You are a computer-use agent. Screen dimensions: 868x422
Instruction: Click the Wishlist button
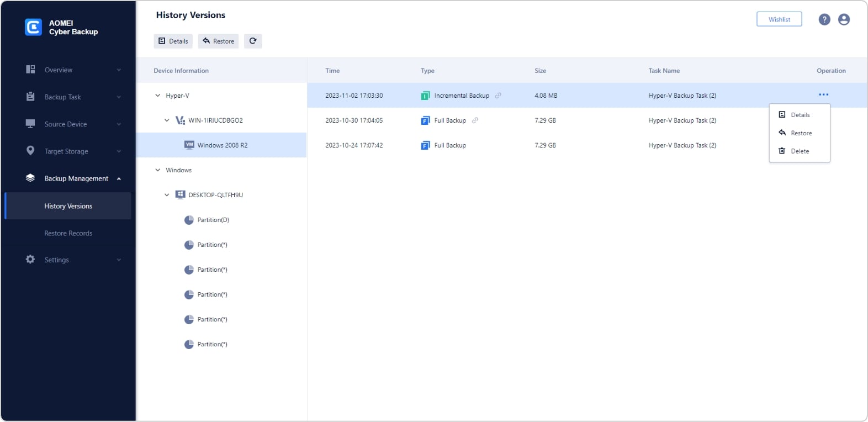[x=779, y=19]
